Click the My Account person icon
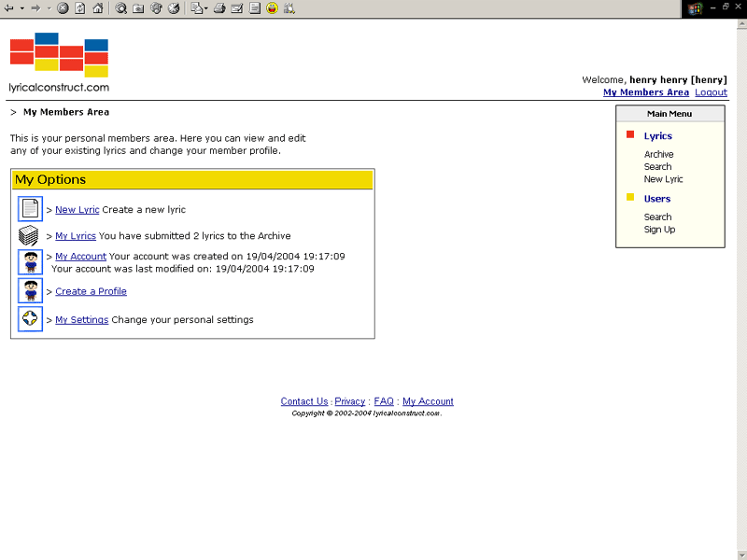747x560 pixels. click(31, 262)
